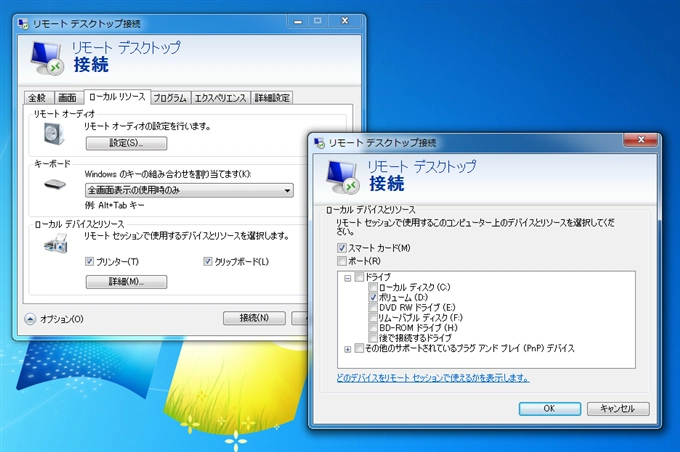Switch to the 全般 tab
This screenshot has width=680, height=452.
(37, 98)
